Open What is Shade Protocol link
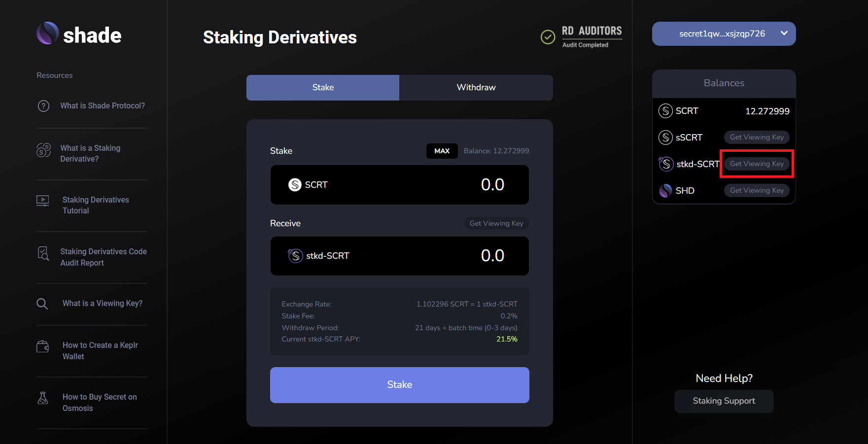This screenshot has width=868, height=444. click(103, 106)
